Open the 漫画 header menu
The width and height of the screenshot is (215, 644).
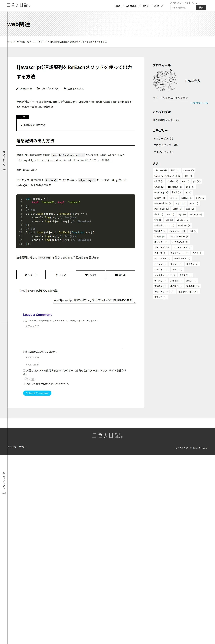[x=156, y=6]
